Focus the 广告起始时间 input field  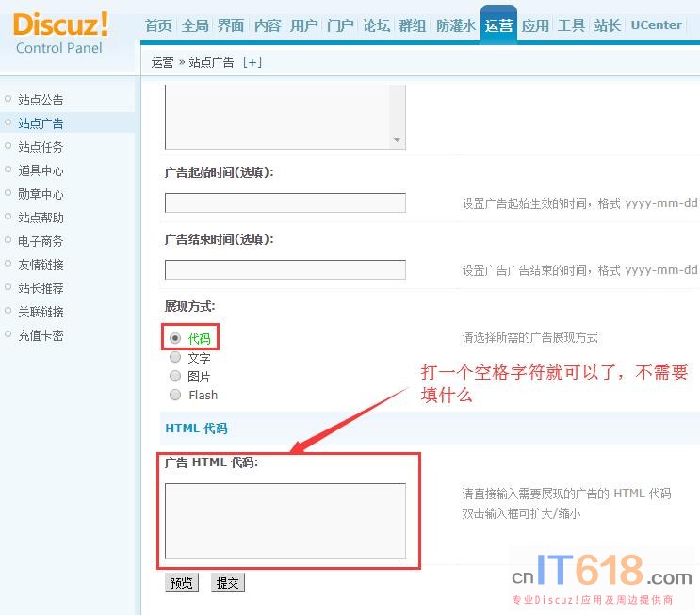click(285, 203)
